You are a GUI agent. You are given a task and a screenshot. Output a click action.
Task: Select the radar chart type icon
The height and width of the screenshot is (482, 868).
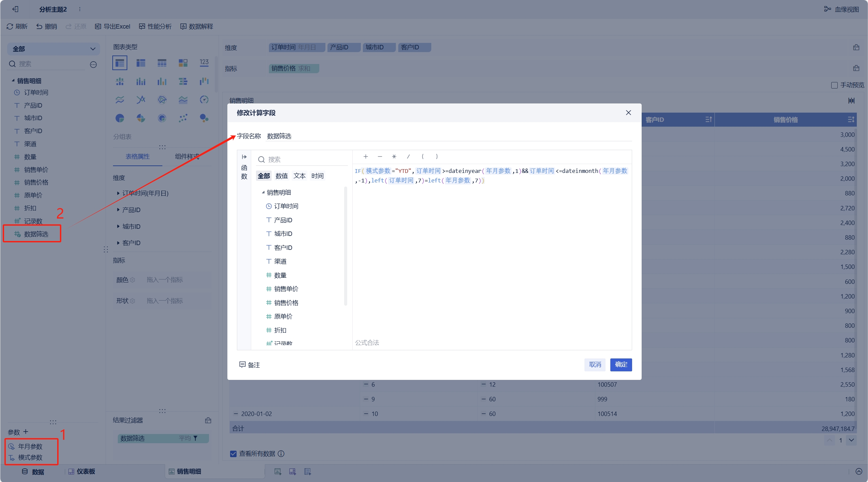coord(162,100)
